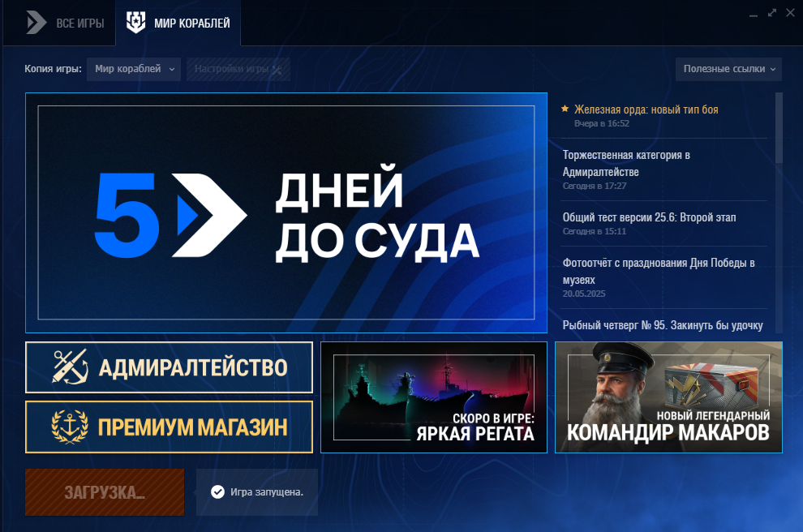Viewport: 803px width, 532px height.
Task: Click the Game Center arrow logo icon
Action: click(36, 23)
